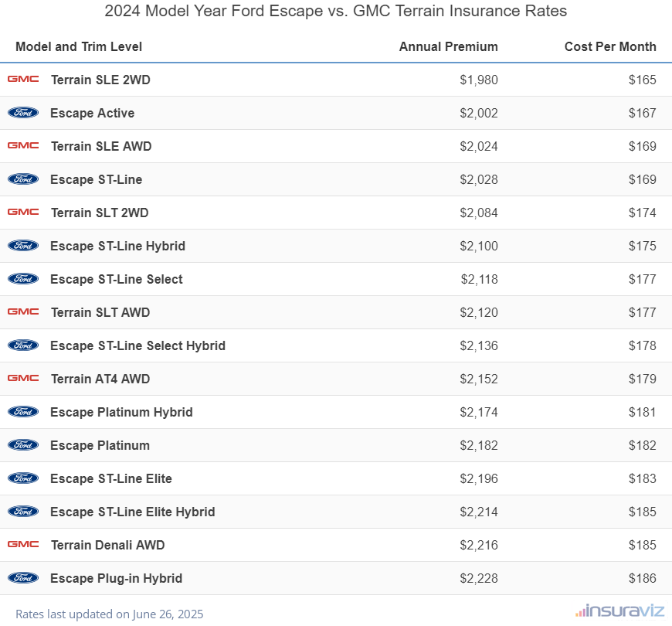Click the $165 monthly cost value
The height and width of the screenshot is (626, 672).
coord(643,80)
